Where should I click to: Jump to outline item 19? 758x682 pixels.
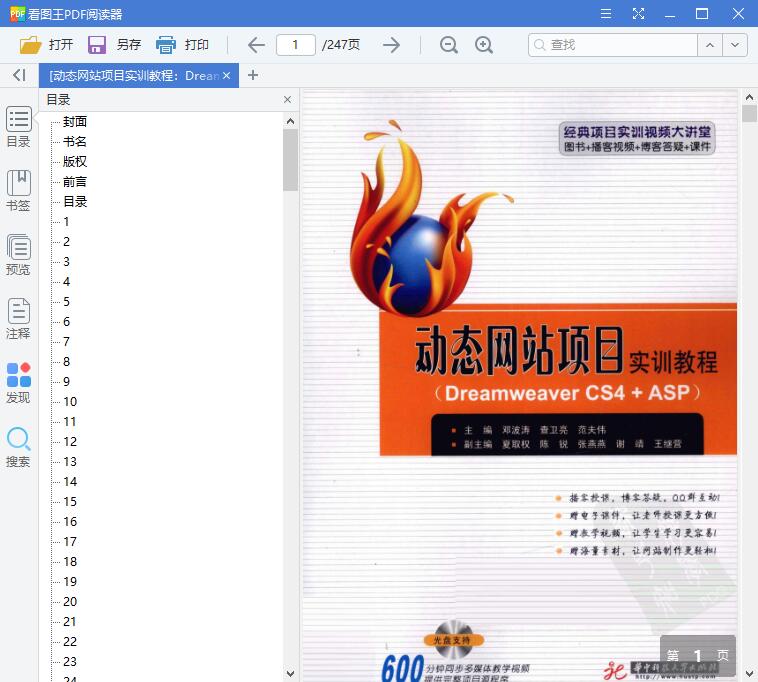[70, 581]
